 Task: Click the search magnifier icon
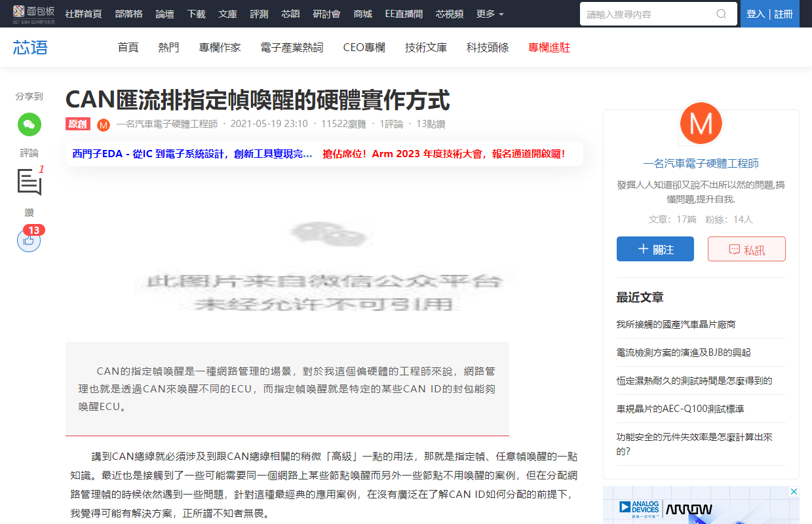[x=722, y=14]
